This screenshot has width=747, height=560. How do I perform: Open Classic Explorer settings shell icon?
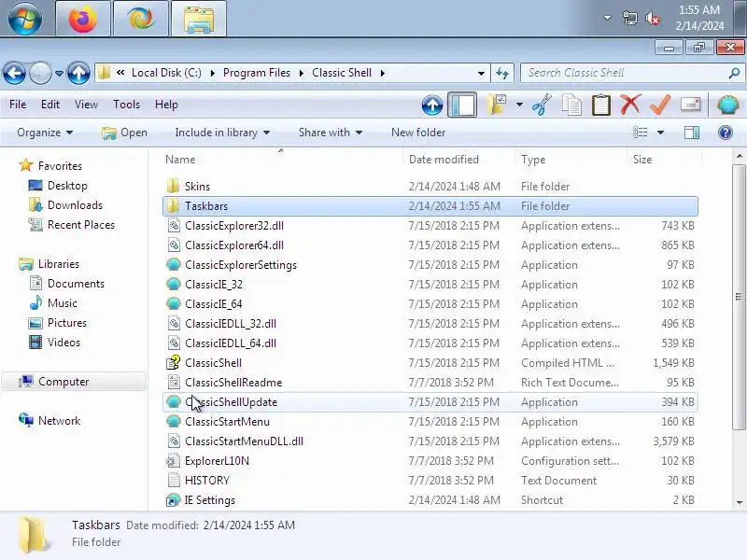(728, 105)
